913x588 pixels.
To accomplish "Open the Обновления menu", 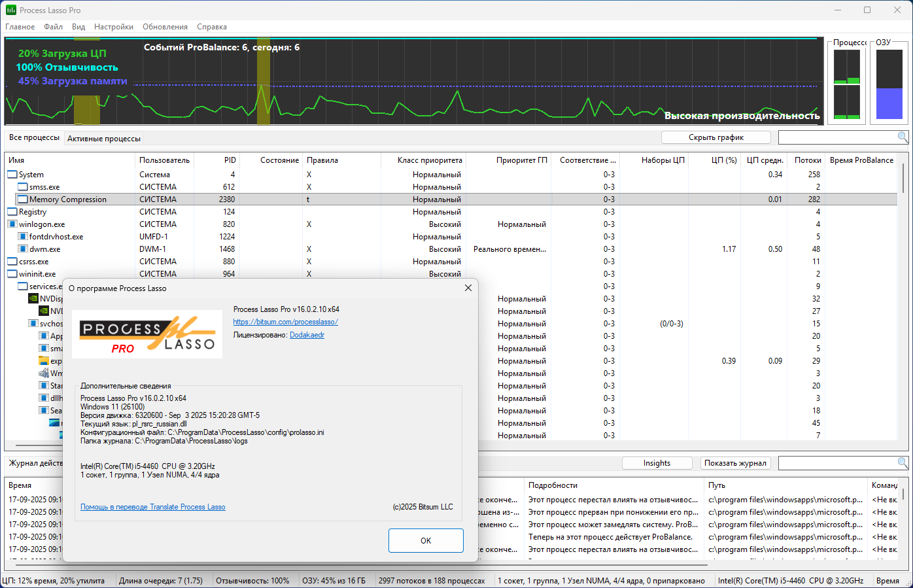I will pos(165,27).
